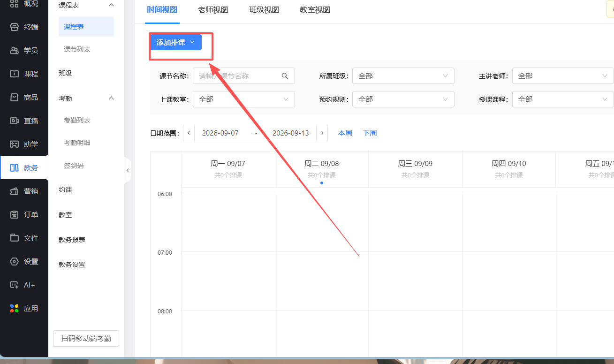The width and height of the screenshot is (614, 364).
Task: Open the 概况 overview icon in sidebar
Action: click(15, 4)
